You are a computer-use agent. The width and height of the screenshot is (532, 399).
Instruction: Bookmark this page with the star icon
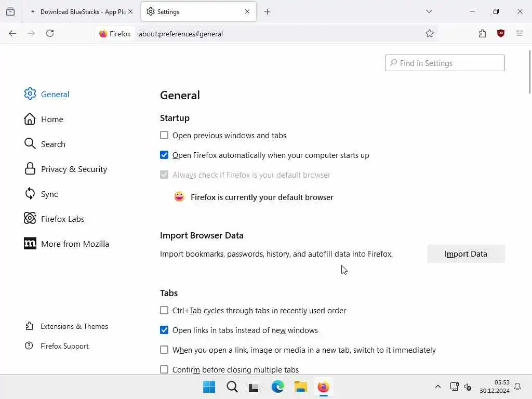pos(430,33)
